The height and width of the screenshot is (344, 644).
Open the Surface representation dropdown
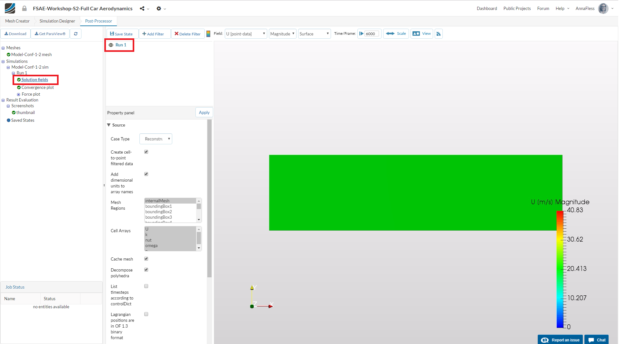click(314, 34)
